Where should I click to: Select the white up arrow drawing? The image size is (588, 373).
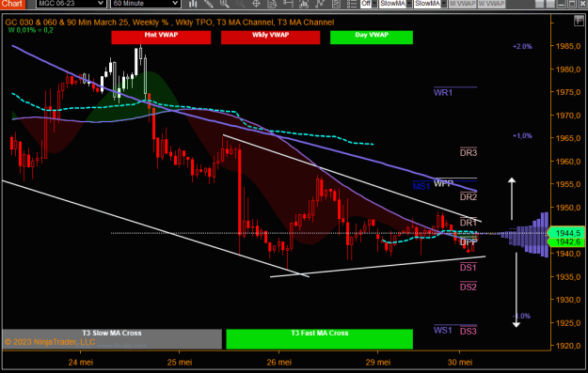(x=512, y=199)
